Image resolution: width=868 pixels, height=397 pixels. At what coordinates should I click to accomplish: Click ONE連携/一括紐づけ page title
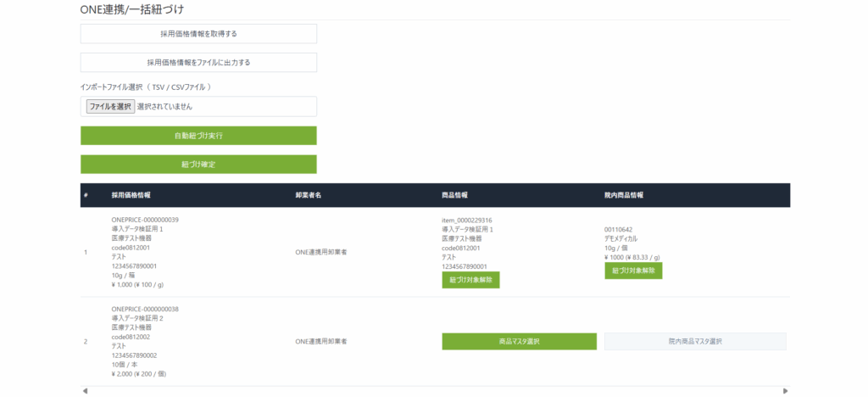(x=133, y=8)
